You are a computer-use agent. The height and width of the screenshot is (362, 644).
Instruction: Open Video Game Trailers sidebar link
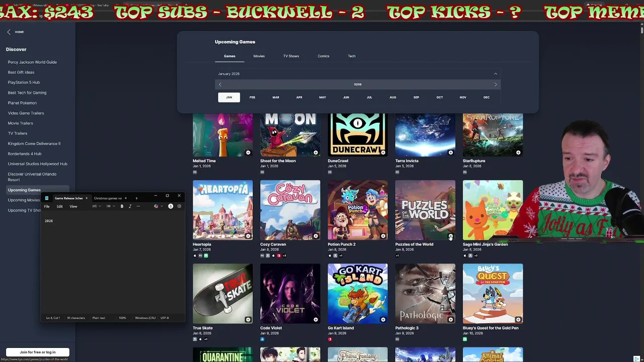click(26, 113)
